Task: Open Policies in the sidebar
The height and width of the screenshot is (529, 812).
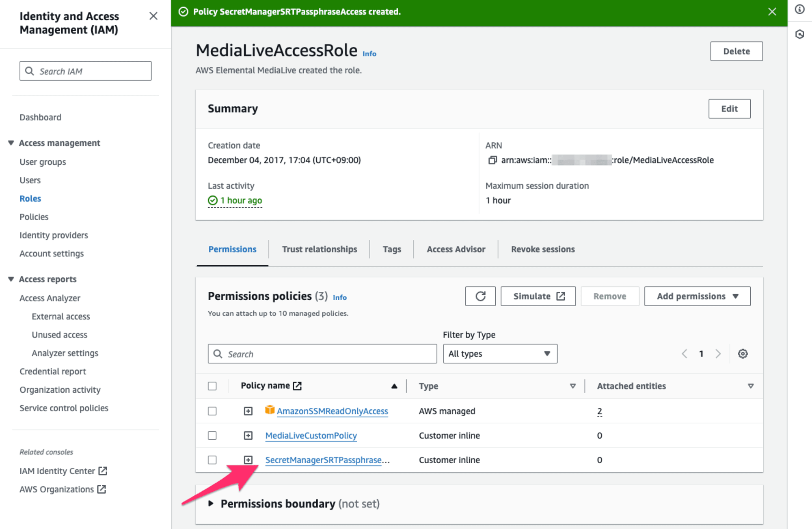Action: pyautogui.click(x=34, y=217)
